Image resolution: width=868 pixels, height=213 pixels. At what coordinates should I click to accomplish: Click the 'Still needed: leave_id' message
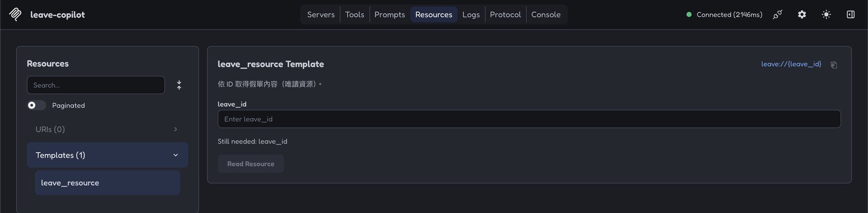pyautogui.click(x=252, y=141)
